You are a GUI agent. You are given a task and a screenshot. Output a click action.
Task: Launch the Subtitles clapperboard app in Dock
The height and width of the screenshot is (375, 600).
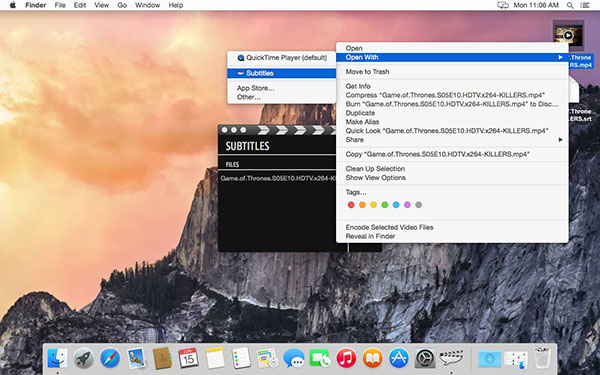pos(451,358)
